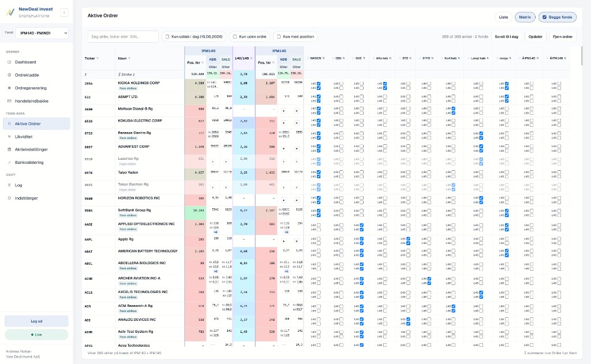The width and height of the screenshot is (591, 364).
Task: Switch to the Matrix view
Action: (x=525, y=17)
